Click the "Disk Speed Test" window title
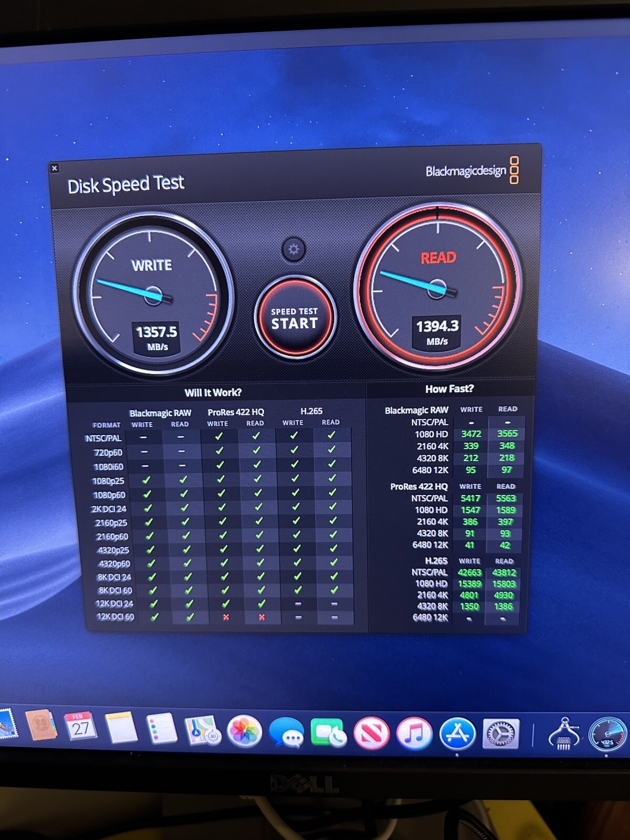The height and width of the screenshot is (840, 630). [126, 184]
